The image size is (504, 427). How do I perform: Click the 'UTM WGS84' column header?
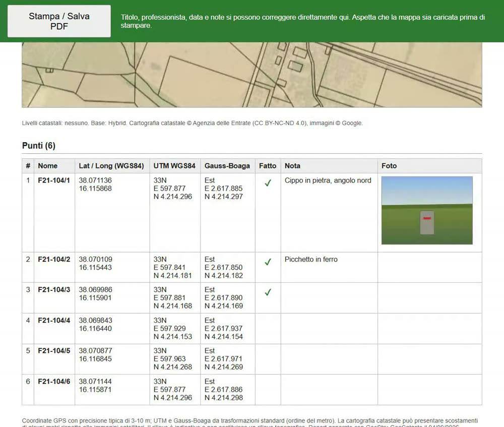[174, 166]
